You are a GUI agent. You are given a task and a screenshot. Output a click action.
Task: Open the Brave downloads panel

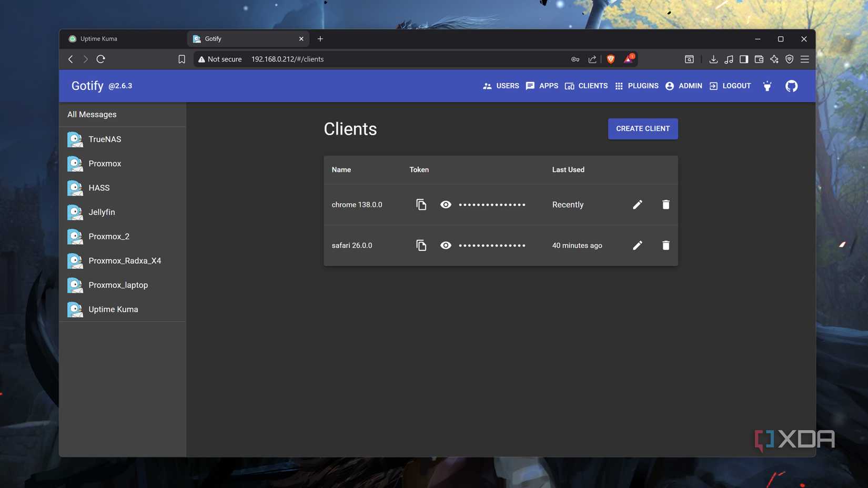713,59
